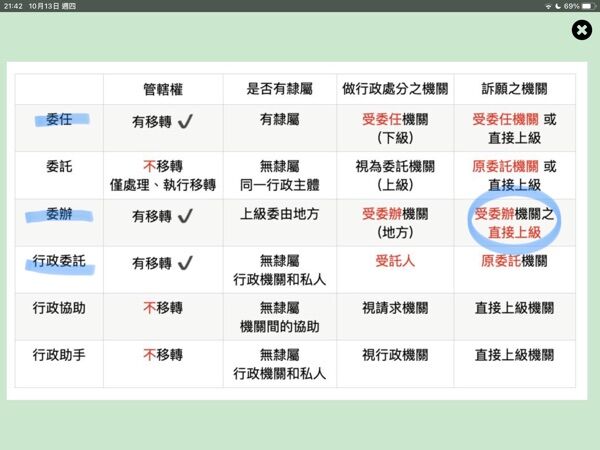
Task: Click the highlighted 委辦 row label
Action: click(59, 215)
